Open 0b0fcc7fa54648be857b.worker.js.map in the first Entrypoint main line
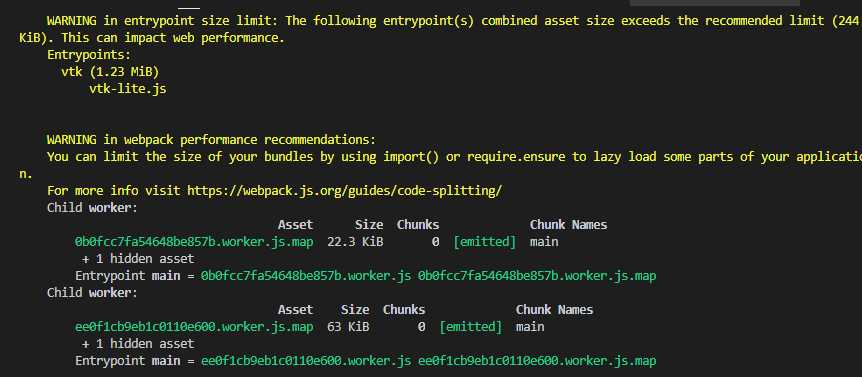The height and width of the screenshot is (377, 862). tap(537, 276)
